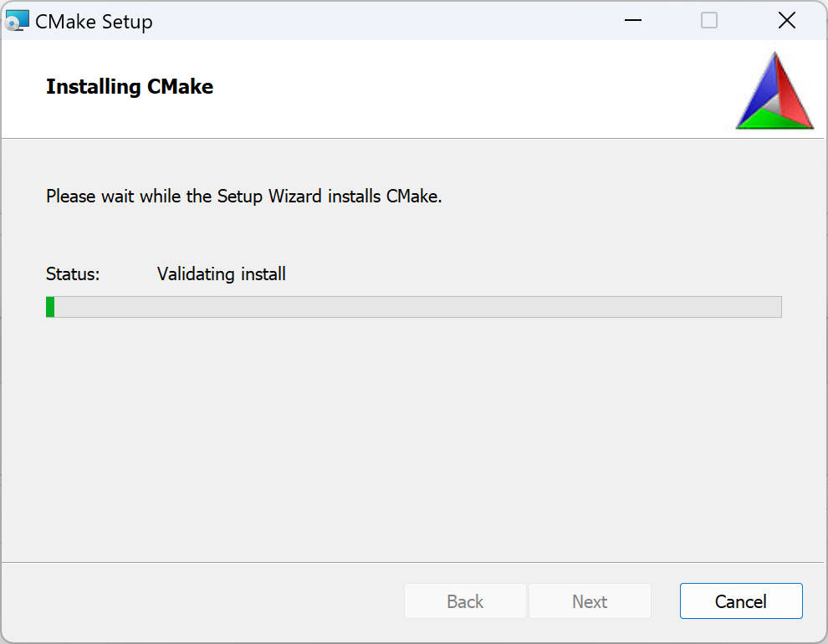This screenshot has width=828, height=644.
Task: Click the "Please wait while the Setup Wizard" message
Action: coord(243,197)
